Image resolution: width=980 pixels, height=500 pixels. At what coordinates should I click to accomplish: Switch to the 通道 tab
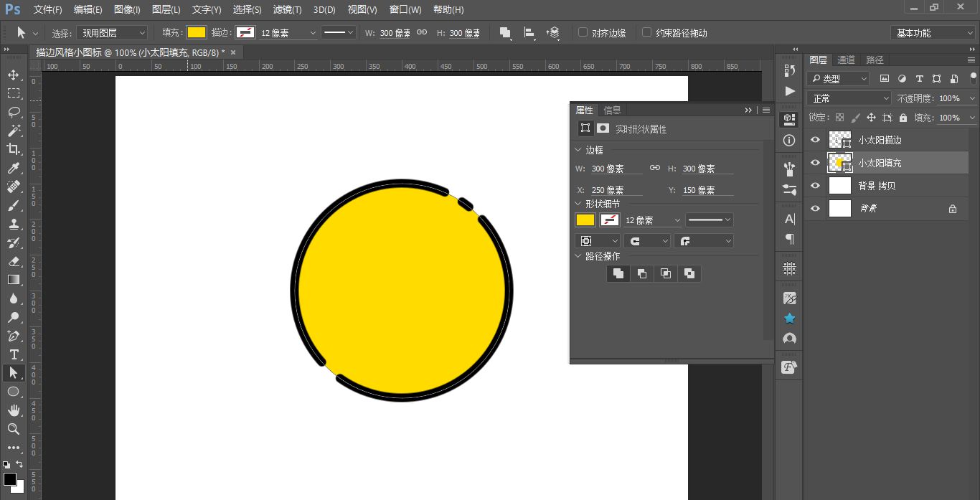point(847,60)
